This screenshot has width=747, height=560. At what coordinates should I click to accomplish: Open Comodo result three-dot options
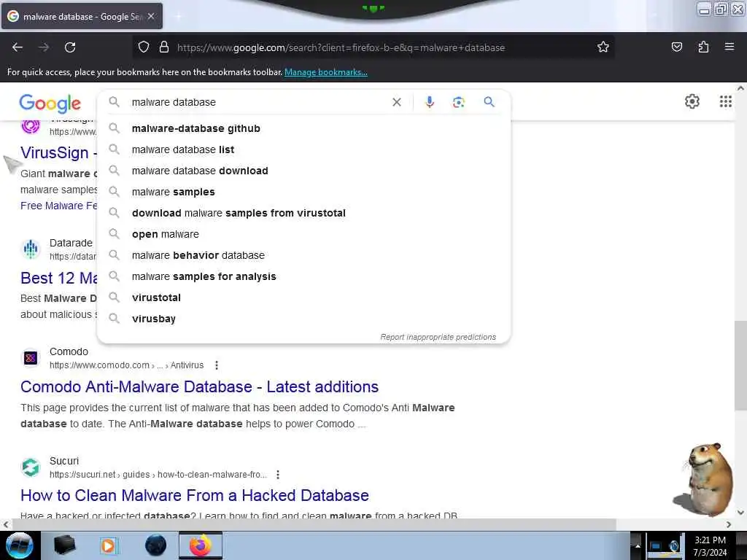pos(217,365)
